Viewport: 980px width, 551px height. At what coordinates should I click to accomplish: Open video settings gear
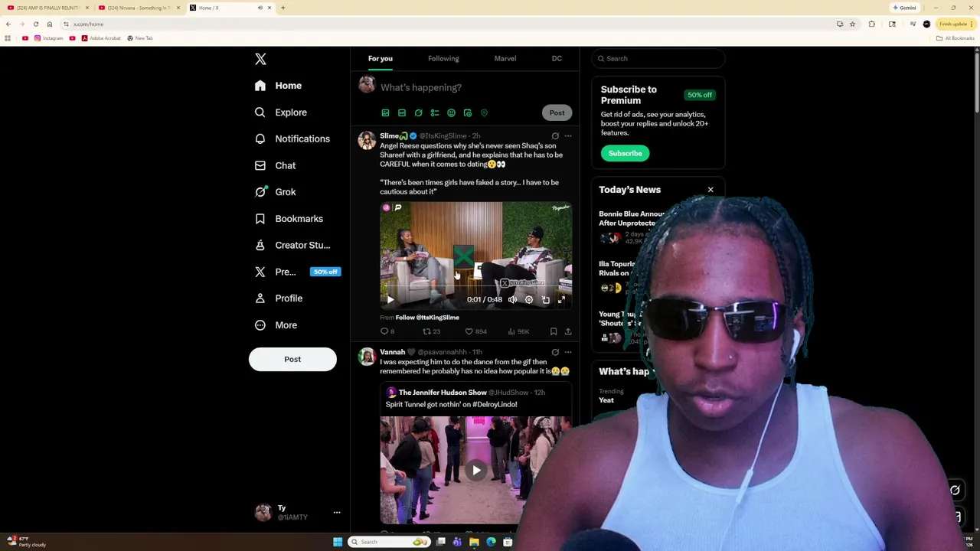(528, 300)
